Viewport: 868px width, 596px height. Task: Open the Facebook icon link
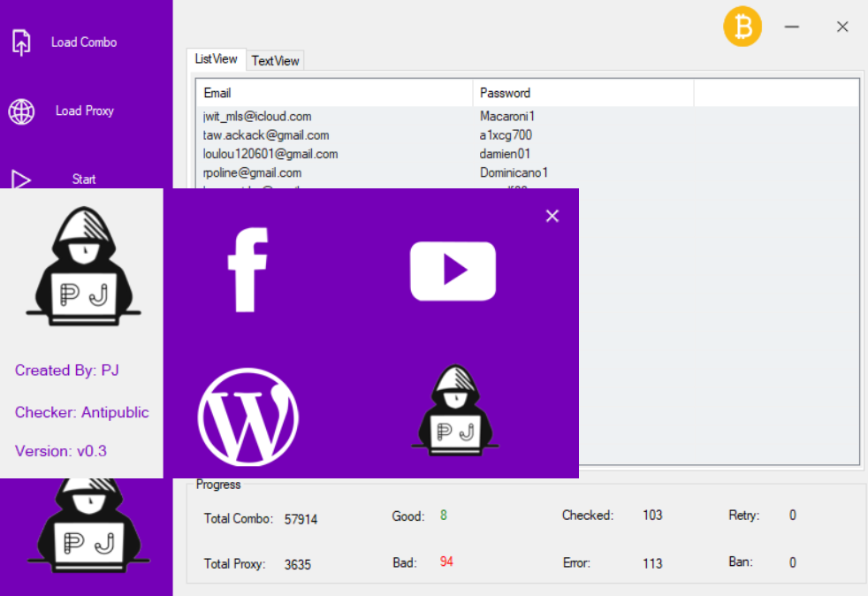coord(248,271)
